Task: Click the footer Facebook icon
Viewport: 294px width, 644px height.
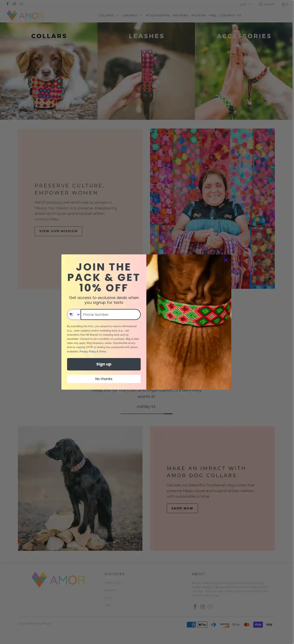Action: click(195, 607)
